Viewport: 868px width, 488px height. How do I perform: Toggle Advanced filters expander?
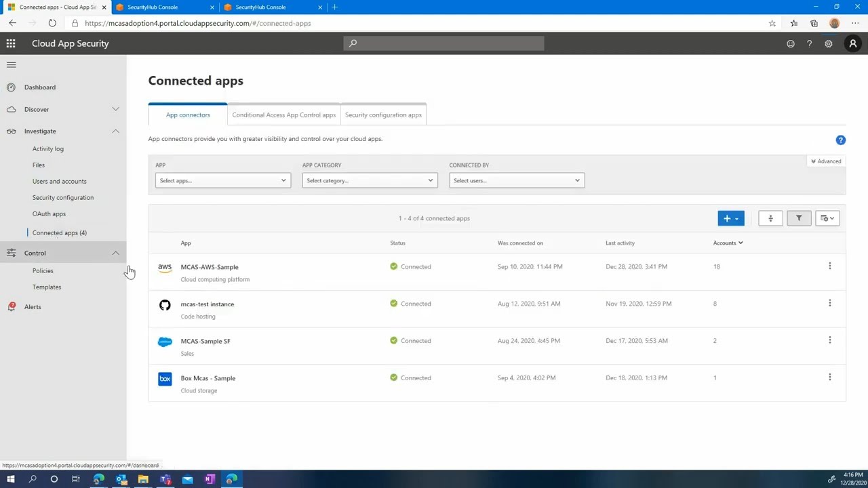click(825, 161)
